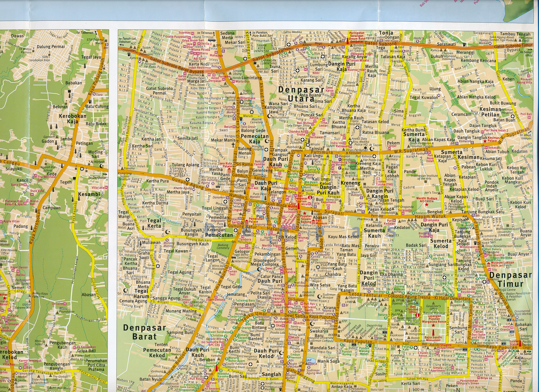The height and width of the screenshot is (392, 539).
Task: Click the Governor's Office label
Action: coord(434,307)
